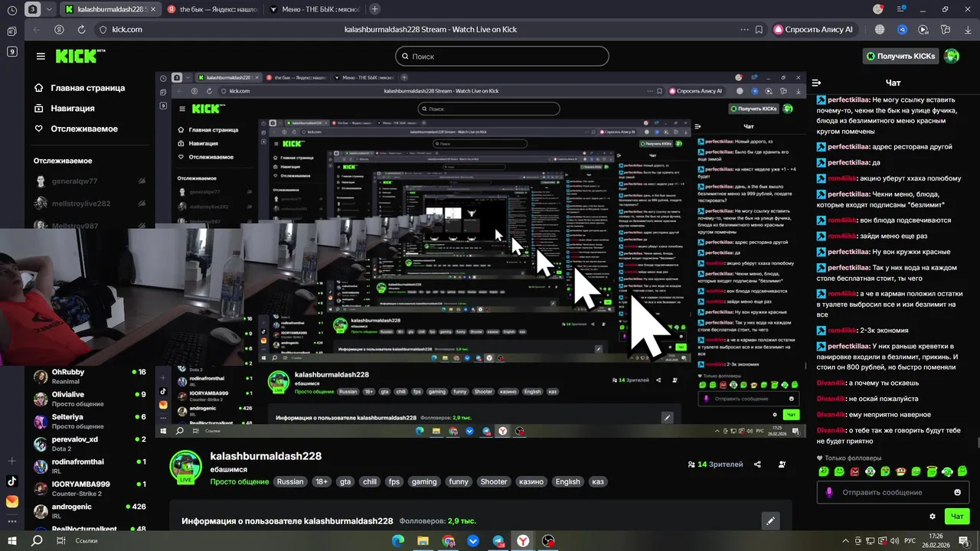This screenshot has width=980, height=551.
Task: Open the chat settings gear icon
Action: pos(932,517)
